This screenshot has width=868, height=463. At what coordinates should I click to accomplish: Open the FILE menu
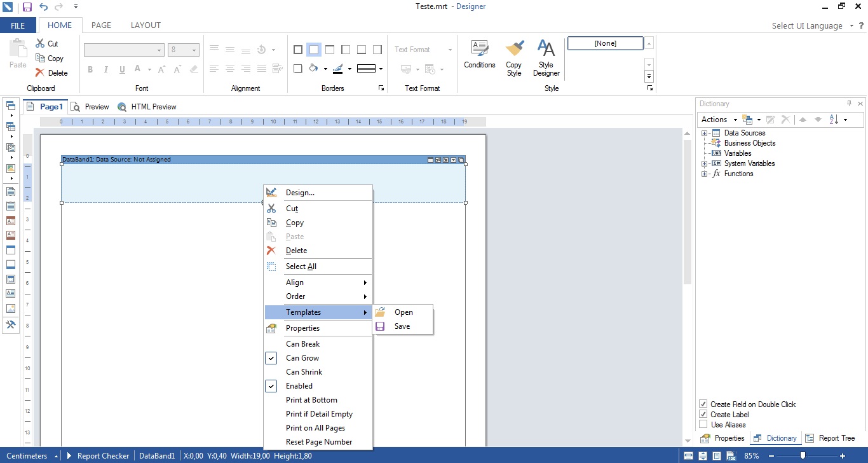(x=18, y=25)
